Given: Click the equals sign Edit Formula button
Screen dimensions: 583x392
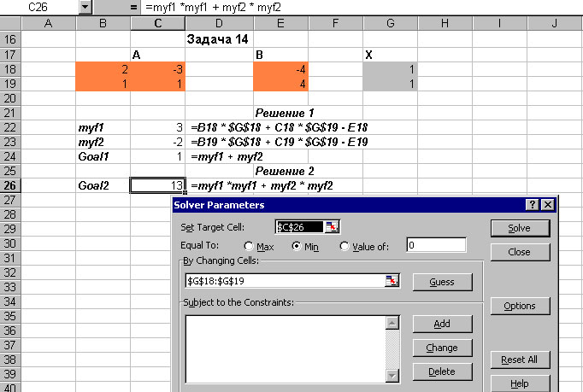Looking at the screenshot, I should tap(132, 7).
